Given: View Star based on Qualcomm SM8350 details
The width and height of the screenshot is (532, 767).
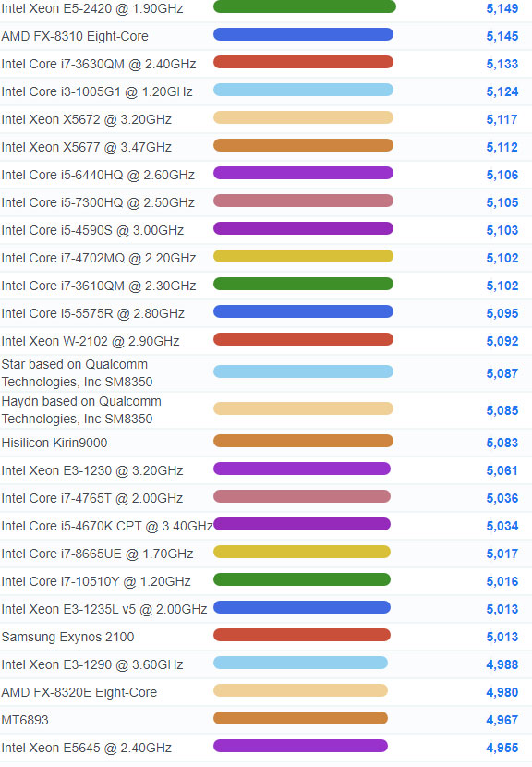Looking at the screenshot, I should pyautogui.click(x=78, y=373).
